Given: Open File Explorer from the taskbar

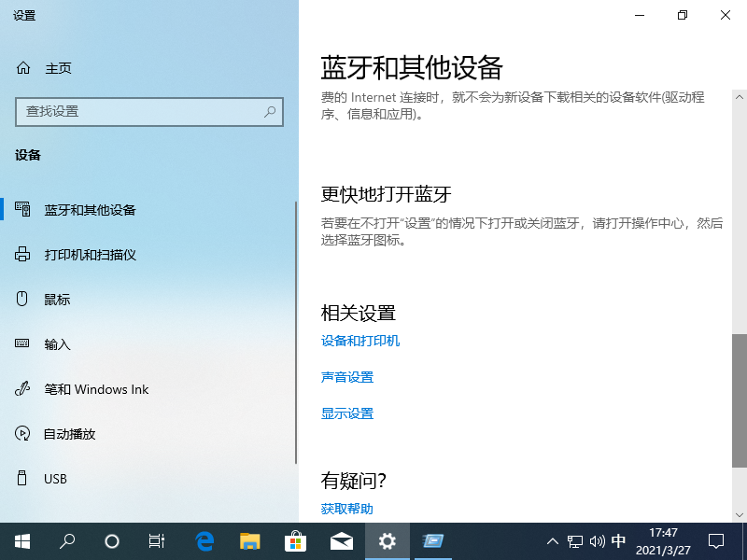Looking at the screenshot, I should pyautogui.click(x=249, y=541).
